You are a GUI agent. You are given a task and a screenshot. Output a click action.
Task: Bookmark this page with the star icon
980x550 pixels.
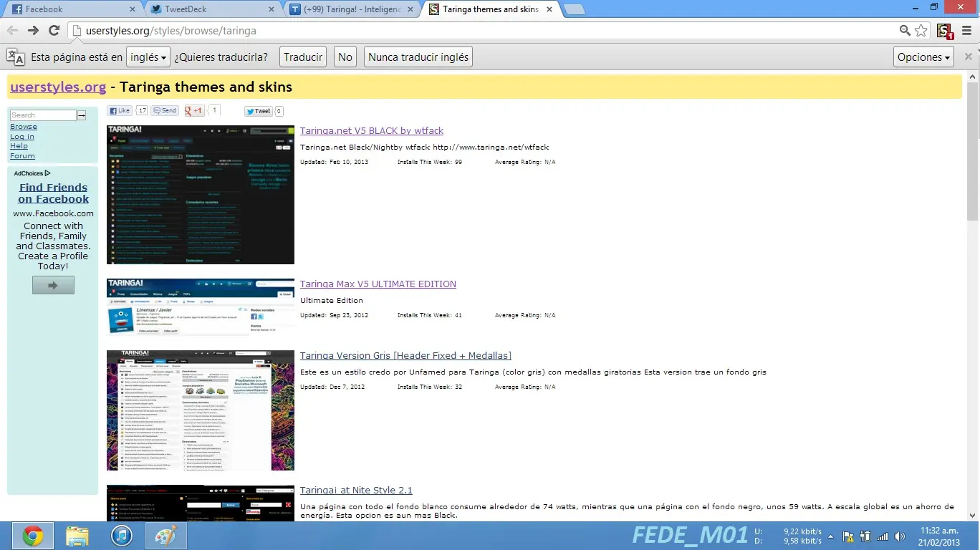pyautogui.click(x=921, y=30)
